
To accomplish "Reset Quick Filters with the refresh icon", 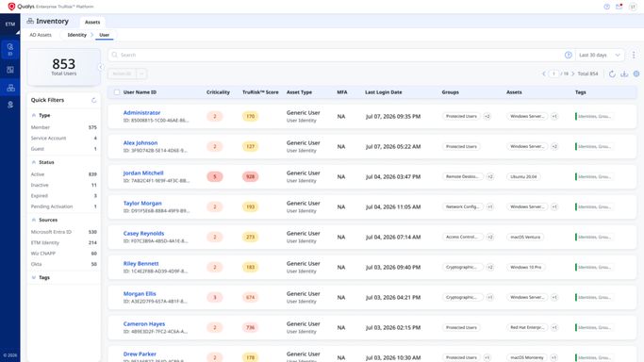I will 93,100.
